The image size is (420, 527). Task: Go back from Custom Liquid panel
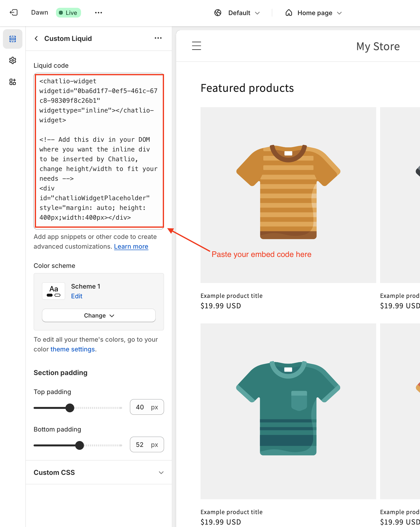click(37, 38)
